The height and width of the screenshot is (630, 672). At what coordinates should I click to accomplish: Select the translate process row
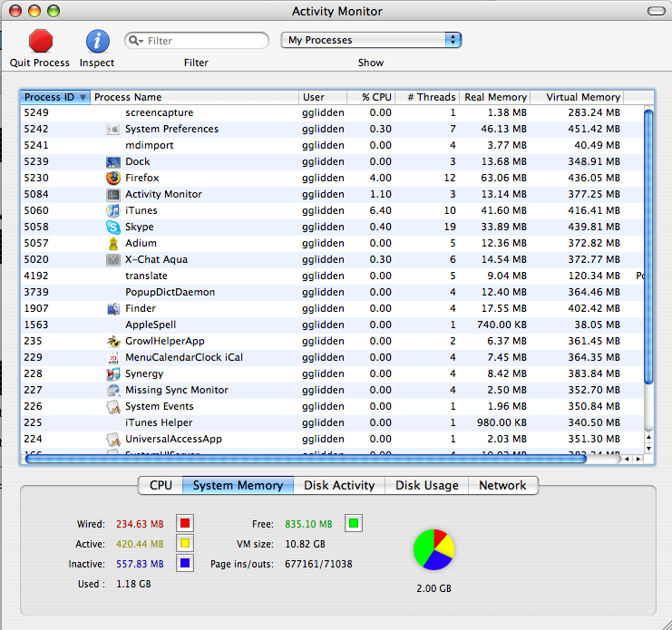click(x=332, y=276)
